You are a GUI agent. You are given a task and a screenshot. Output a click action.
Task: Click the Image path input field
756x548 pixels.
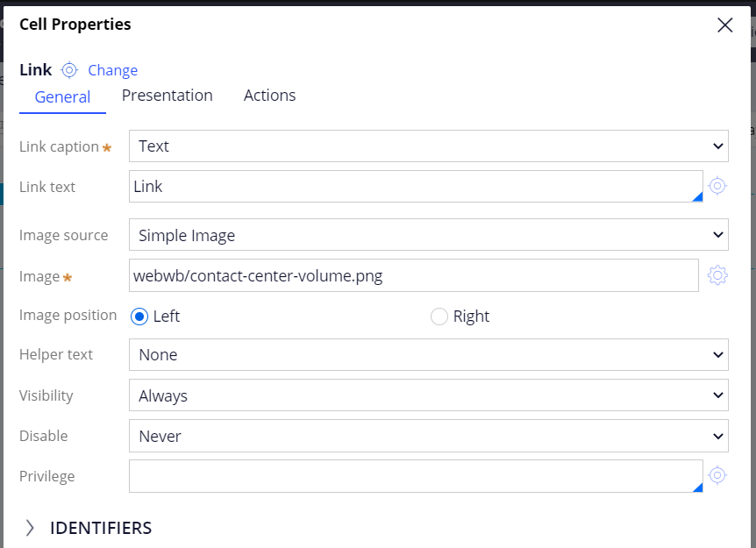[412, 276]
